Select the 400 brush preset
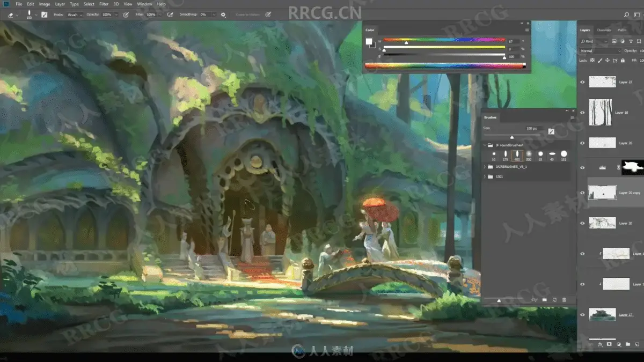Viewport: 644px width, 362px height. (517, 156)
